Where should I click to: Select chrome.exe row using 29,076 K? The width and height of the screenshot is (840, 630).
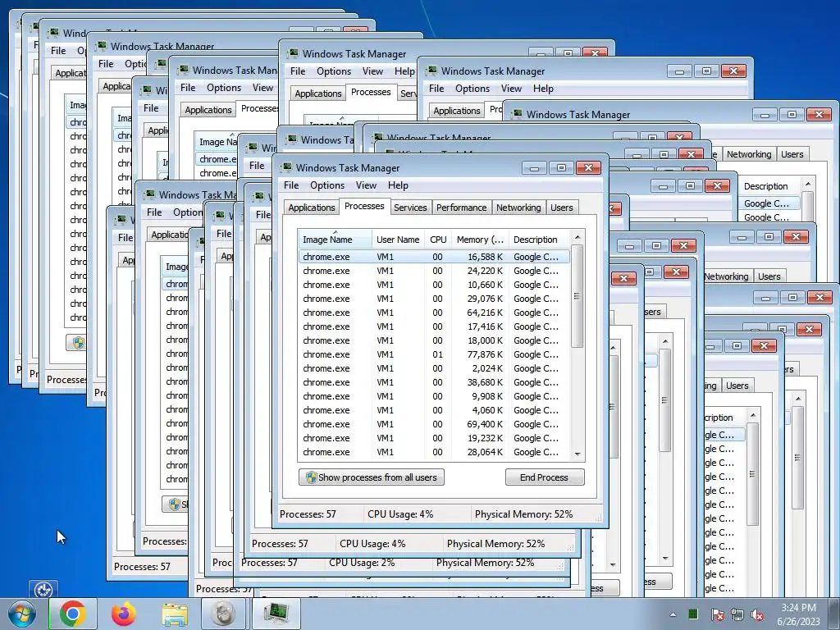[434, 299]
